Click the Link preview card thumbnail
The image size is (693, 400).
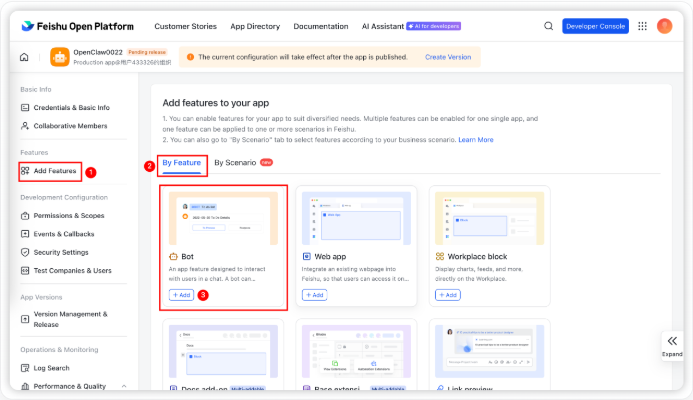pyautogui.click(x=490, y=351)
